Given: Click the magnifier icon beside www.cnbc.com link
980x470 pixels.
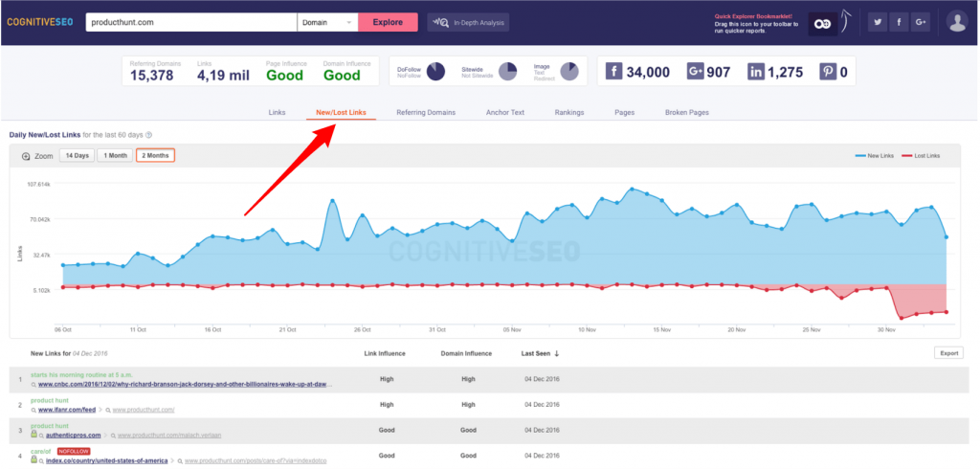Looking at the screenshot, I should (33, 385).
